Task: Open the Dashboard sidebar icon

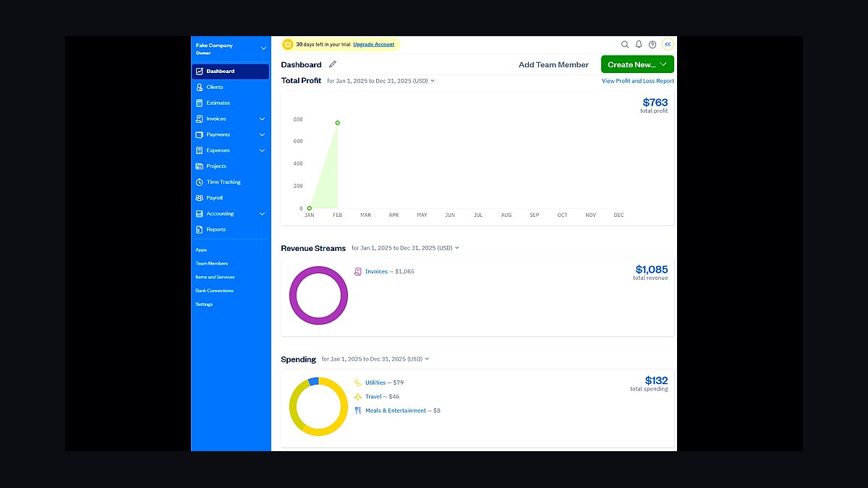Action: (x=200, y=71)
